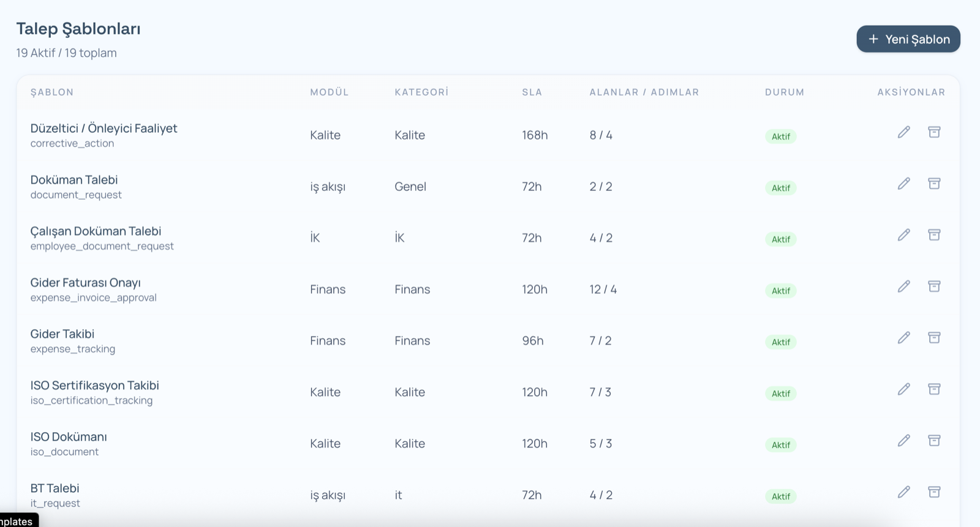Edit the BT Talebi template
Image resolution: width=980 pixels, height=527 pixels.
pos(904,491)
